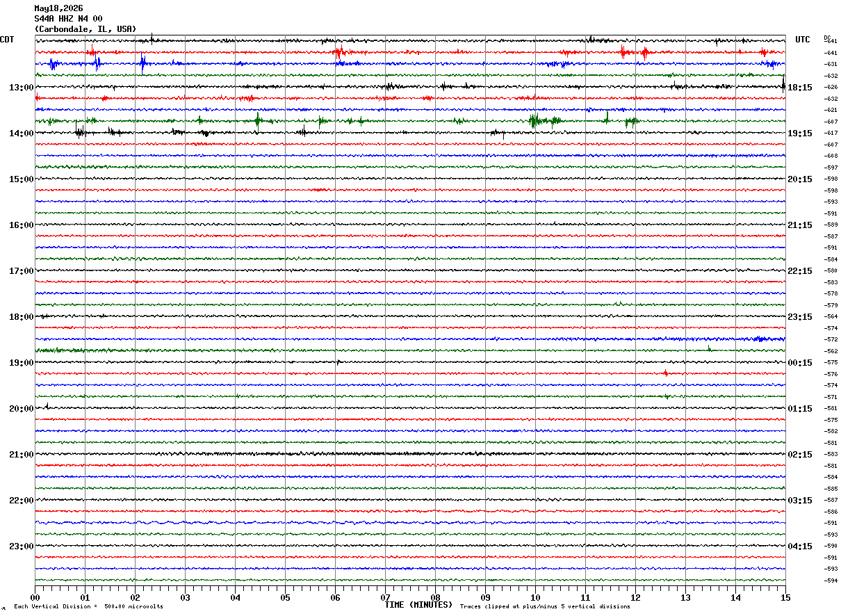
Task: Click the DC offset value -626
Action: pos(830,88)
